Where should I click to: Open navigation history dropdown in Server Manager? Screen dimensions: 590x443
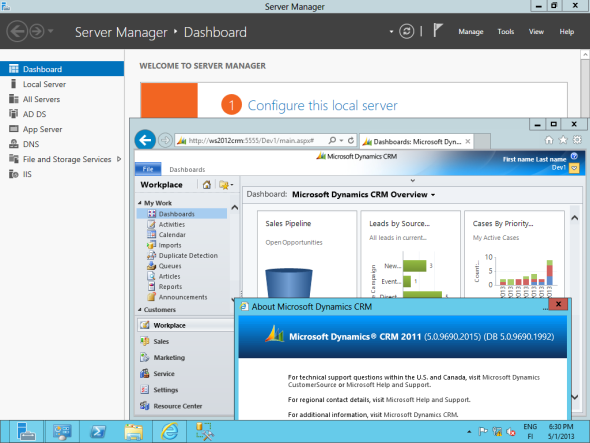point(50,31)
